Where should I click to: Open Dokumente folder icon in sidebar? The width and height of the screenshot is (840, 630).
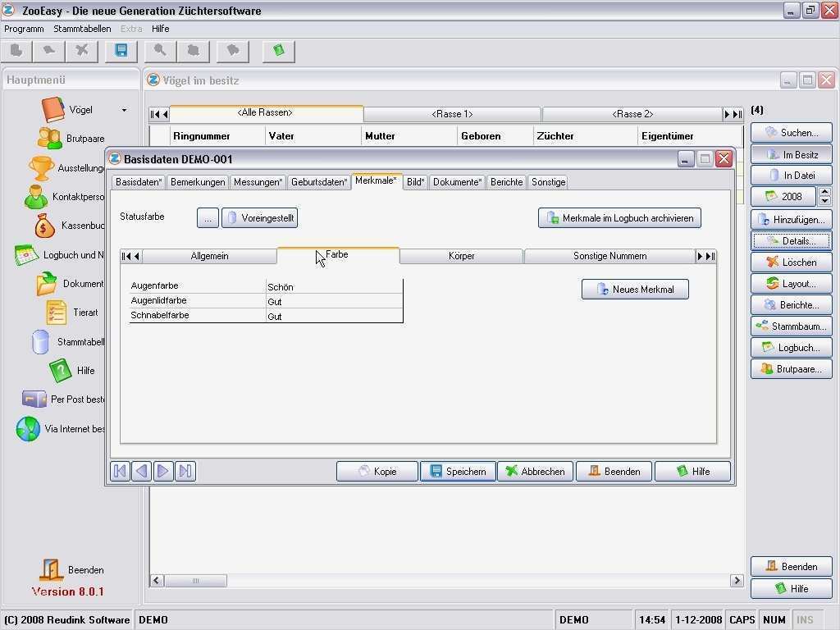47,283
